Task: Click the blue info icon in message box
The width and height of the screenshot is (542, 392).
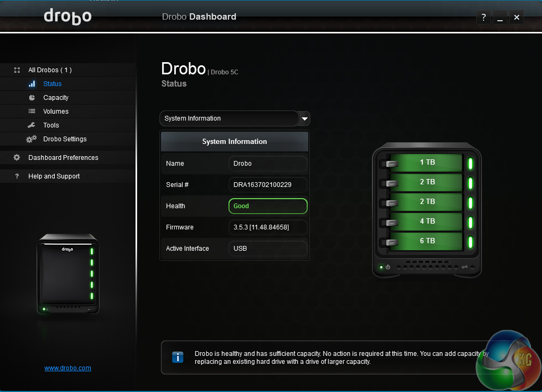Action: 177,357
